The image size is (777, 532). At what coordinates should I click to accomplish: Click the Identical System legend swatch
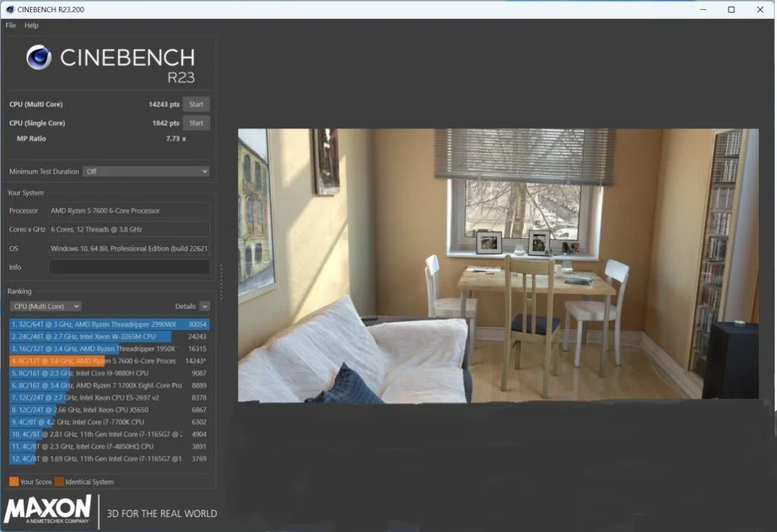click(x=59, y=481)
